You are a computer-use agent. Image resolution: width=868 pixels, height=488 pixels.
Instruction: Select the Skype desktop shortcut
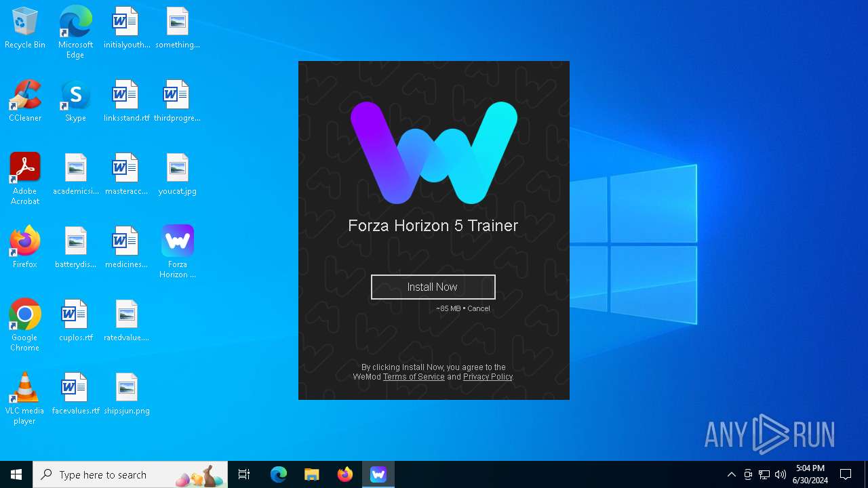click(x=75, y=102)
